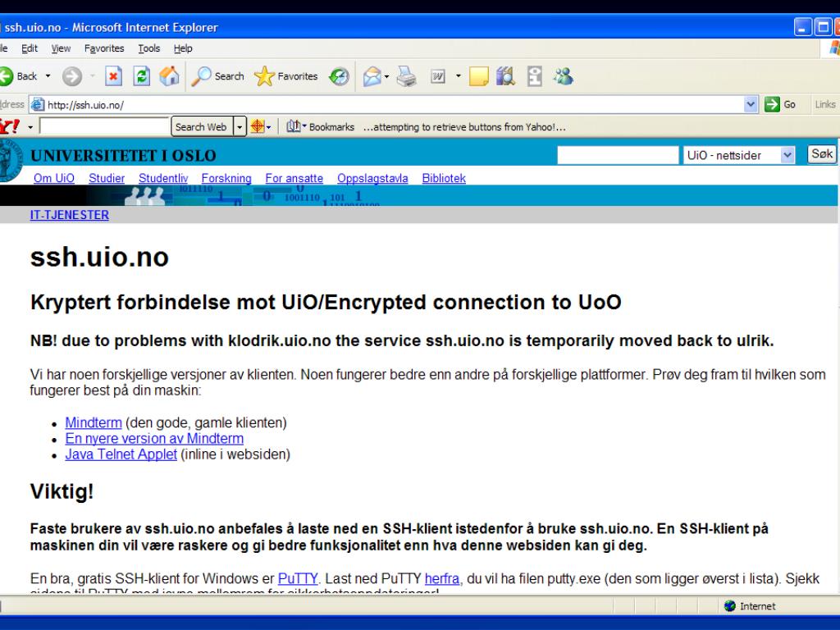Click the Search Web button

pos(202,127)
